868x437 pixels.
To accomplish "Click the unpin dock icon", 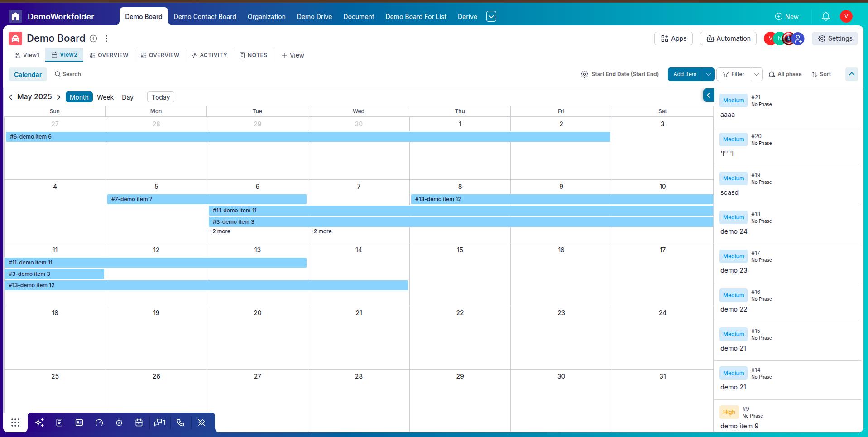I will [201, 423].
